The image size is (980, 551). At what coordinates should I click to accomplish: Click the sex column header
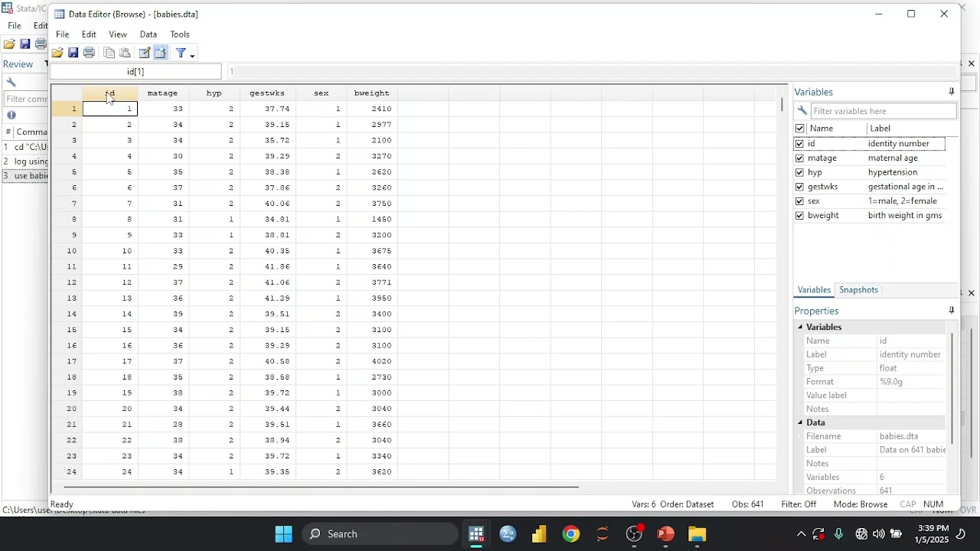click(x=322, y=93)
